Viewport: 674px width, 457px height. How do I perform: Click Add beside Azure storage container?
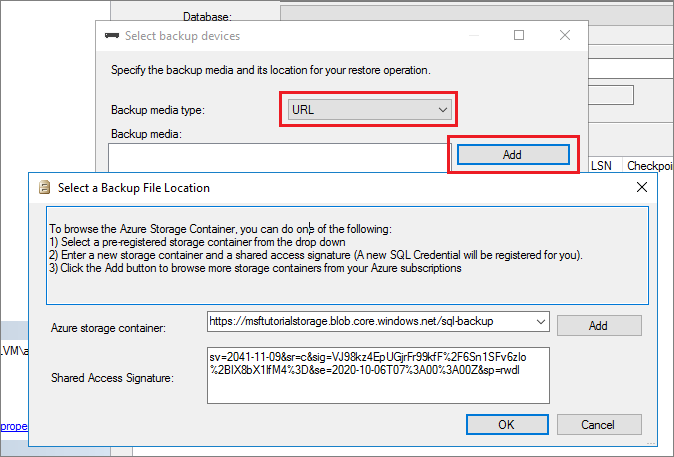(x=597, y=325)
